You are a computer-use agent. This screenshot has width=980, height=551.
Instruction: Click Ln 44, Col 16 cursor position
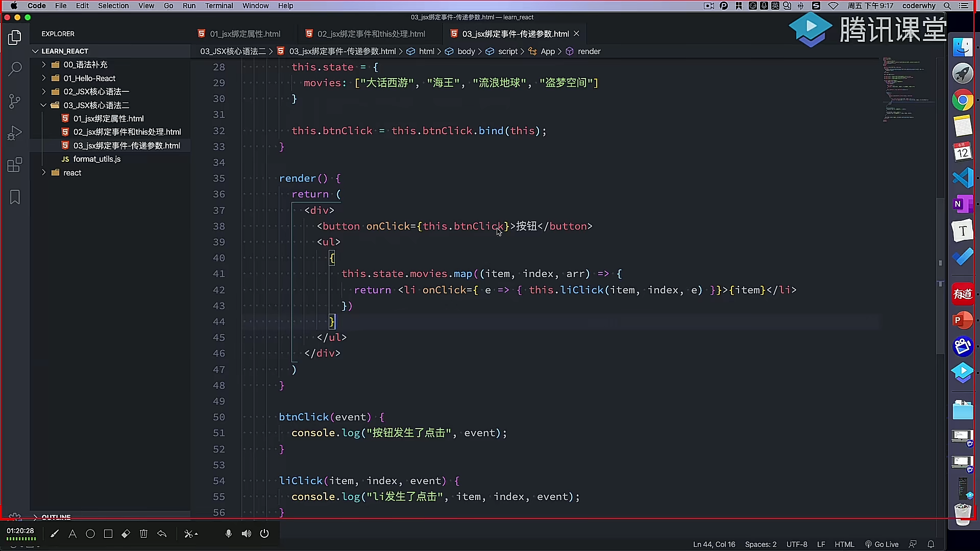(714, 544)
